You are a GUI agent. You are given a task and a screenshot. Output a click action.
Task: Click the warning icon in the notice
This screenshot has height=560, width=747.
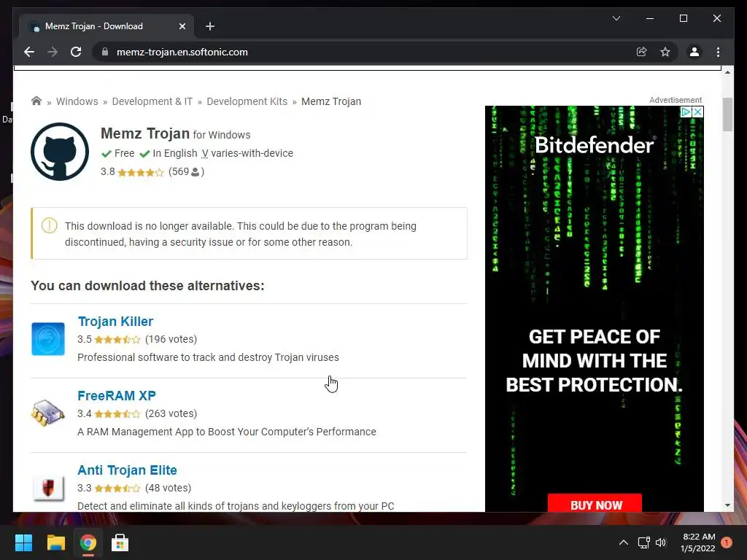click(49, 225)
